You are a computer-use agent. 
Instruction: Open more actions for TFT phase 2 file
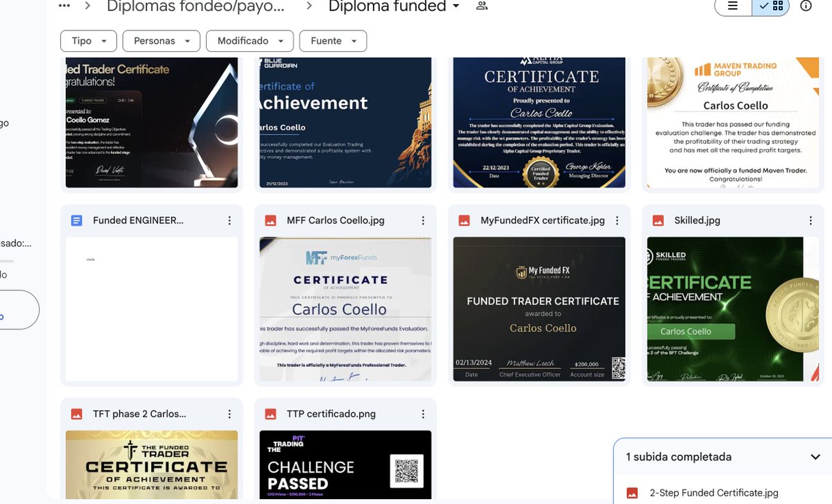pyautogui.click(x=229, y=414)
